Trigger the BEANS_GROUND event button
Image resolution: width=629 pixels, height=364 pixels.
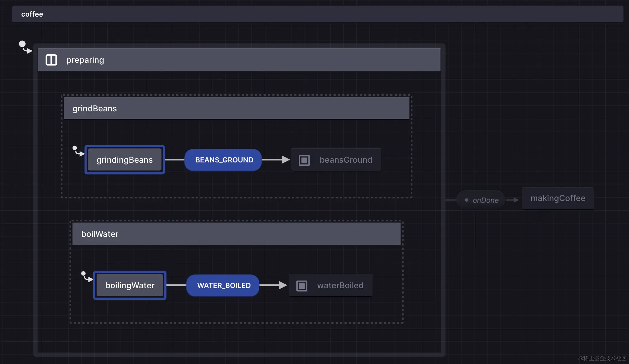click(x=224, y=160)
